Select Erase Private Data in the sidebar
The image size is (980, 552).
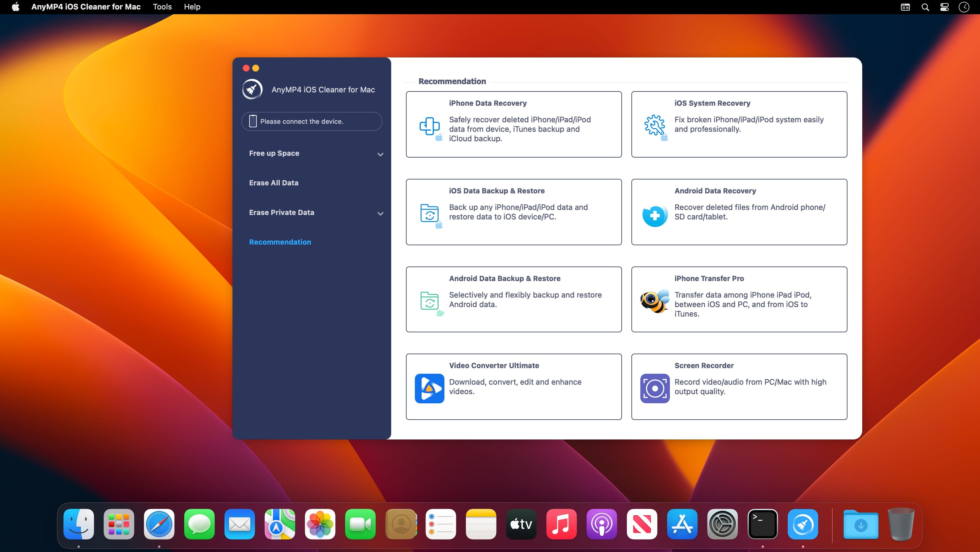[281, 212]
